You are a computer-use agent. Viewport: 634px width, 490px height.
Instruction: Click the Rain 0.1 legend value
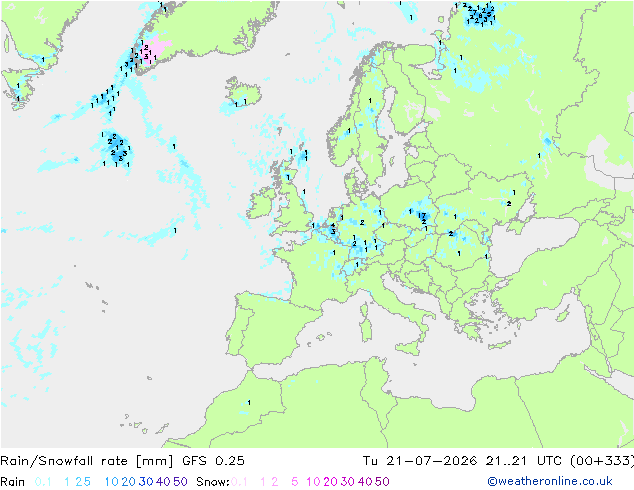(x=43, y=482)
